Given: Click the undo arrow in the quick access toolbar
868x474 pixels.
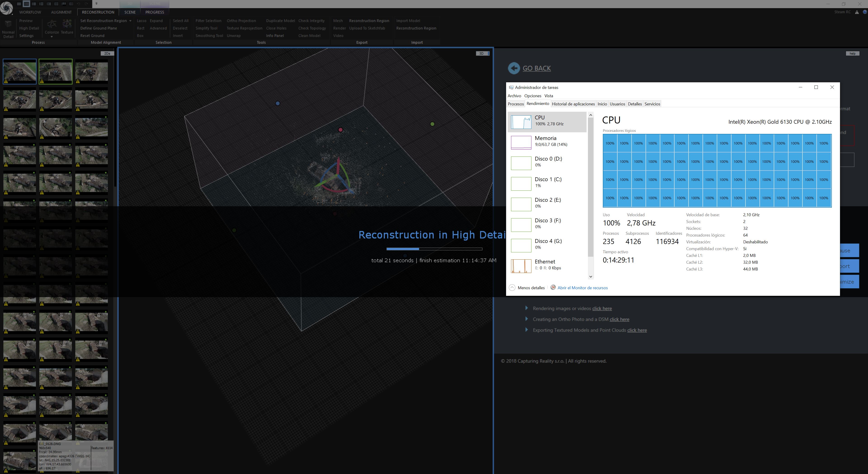Looking at the screenshot, I should (79, 4).
